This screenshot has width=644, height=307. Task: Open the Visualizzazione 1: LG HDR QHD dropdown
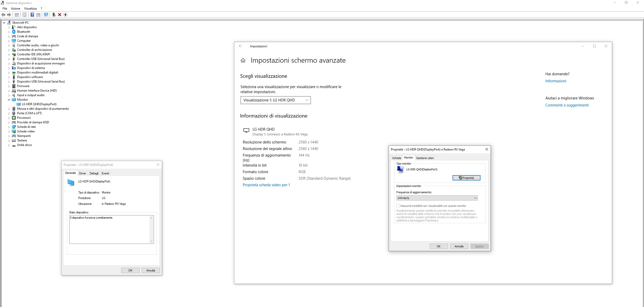pos(275,100)
